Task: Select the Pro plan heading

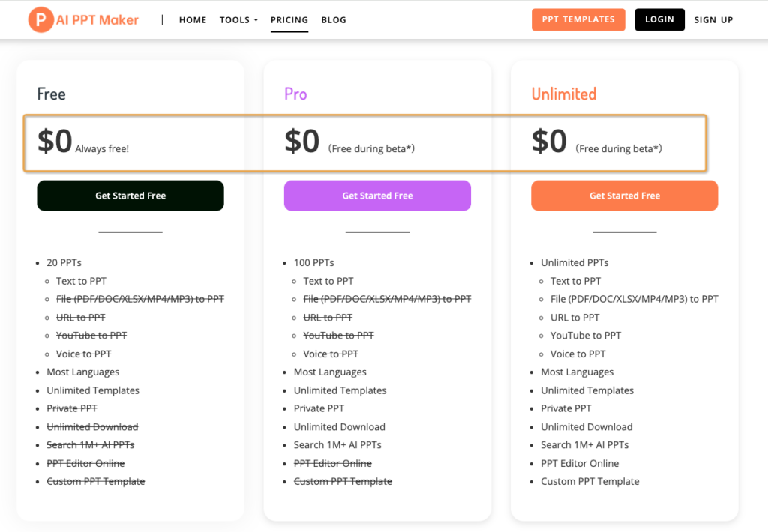Action: tap(295, 94)
